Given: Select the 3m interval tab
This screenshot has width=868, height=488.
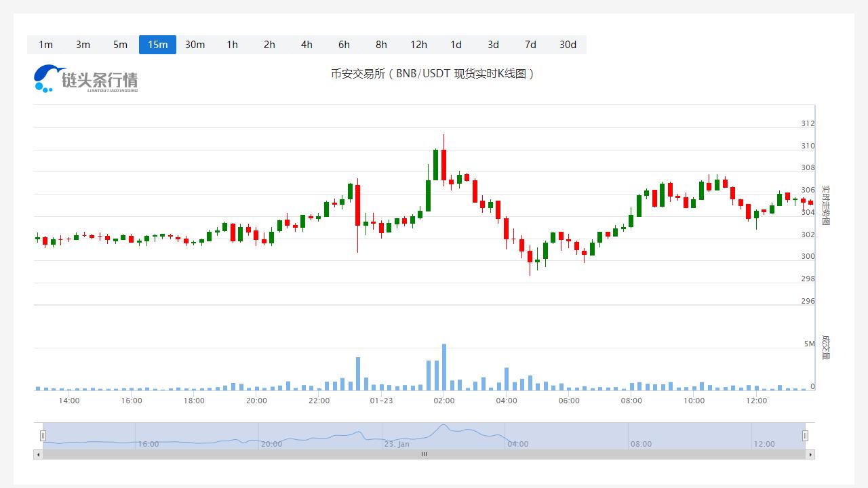Looking at the screenshot, I should pos(83,45).
